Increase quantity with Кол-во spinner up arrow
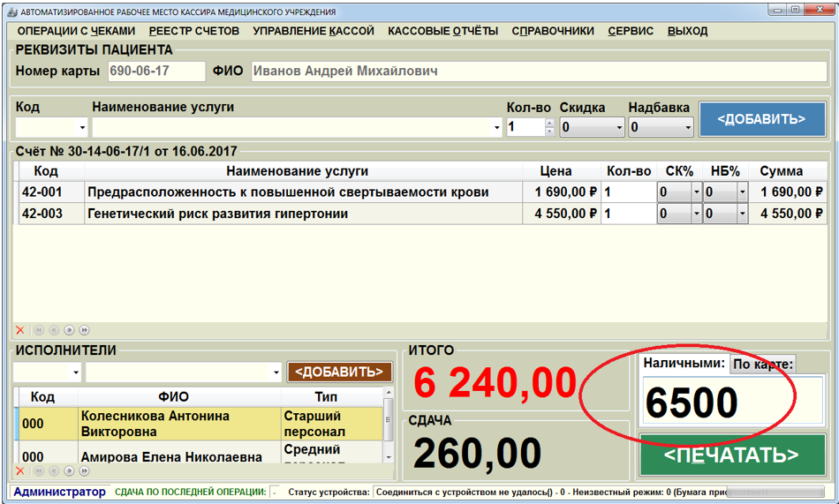The height and width of the screenshot is (504, 839). (549, 123)
